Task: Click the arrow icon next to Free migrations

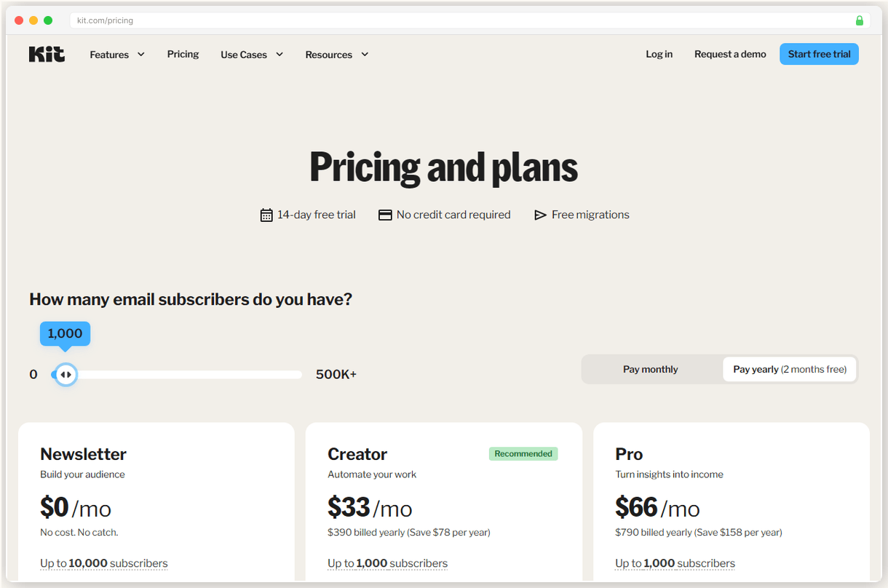Action: [x=540, y=215]
